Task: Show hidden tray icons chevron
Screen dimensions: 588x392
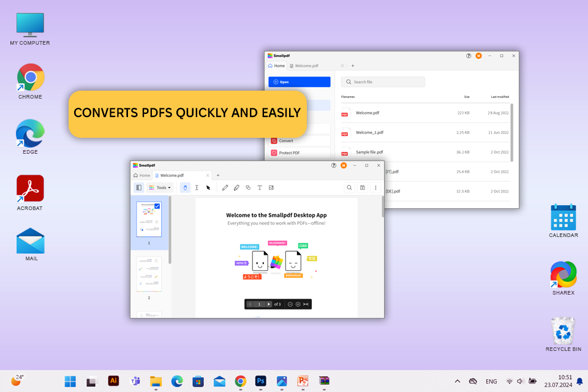Action: (x=457, y=382)
